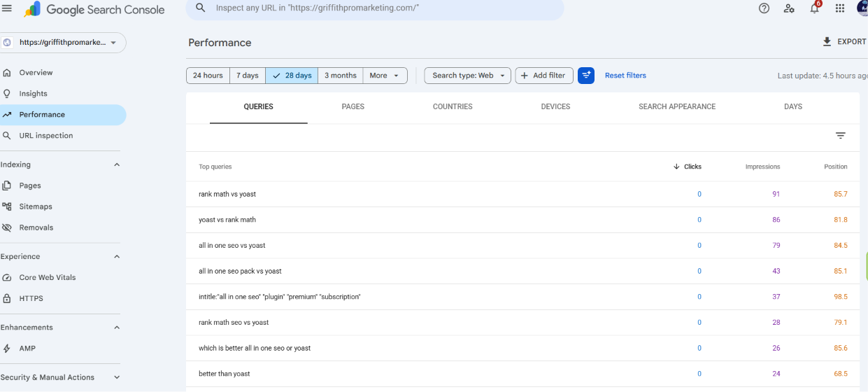Open the Search type: Web dropdown

[467, 76]
